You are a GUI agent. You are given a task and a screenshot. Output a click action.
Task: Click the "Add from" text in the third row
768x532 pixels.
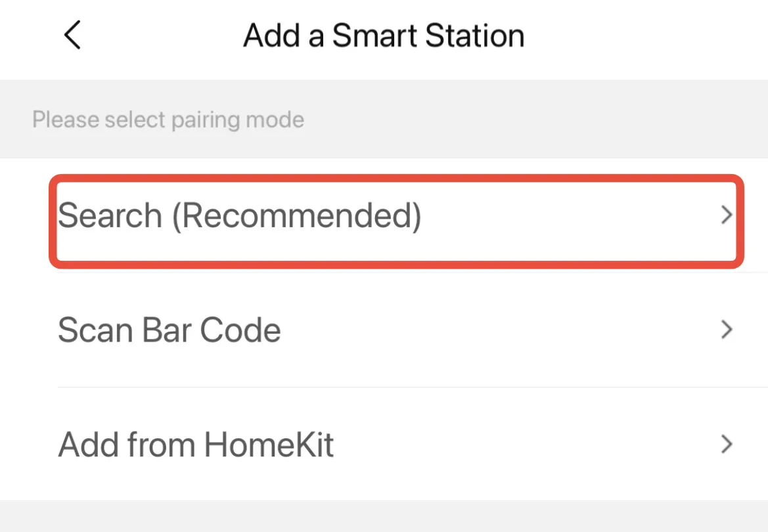(x=127, y=445)
